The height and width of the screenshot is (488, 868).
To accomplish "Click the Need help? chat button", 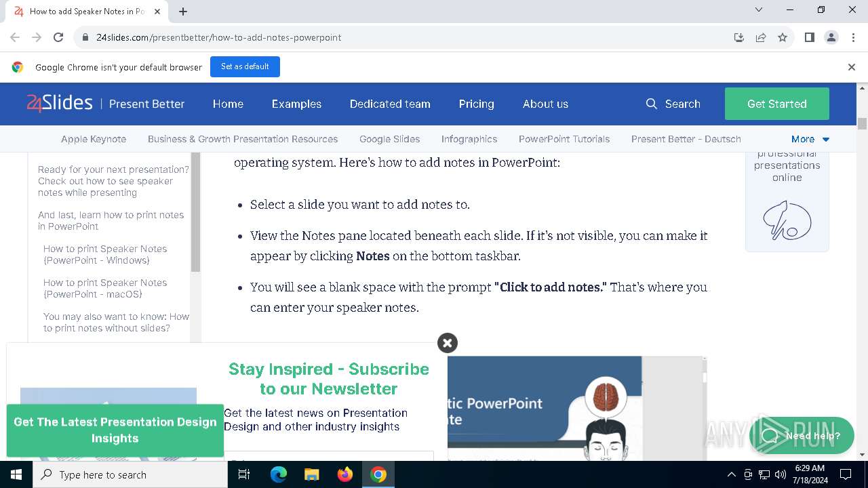I will pyautogui.click(x=802, y=436).
